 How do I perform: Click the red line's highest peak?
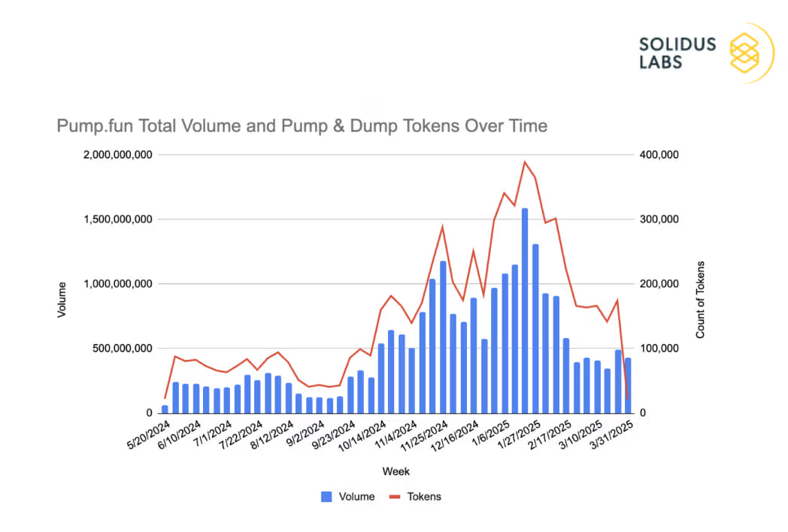pyautogui.click(x=524, y=161)
